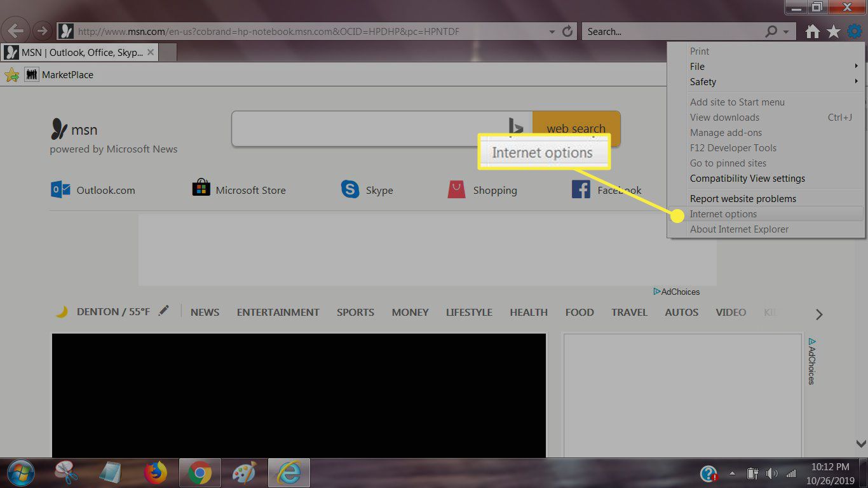Click the search magnifier icon in search box
Viewport: 868px width, 488px height.
pos(771,31)
